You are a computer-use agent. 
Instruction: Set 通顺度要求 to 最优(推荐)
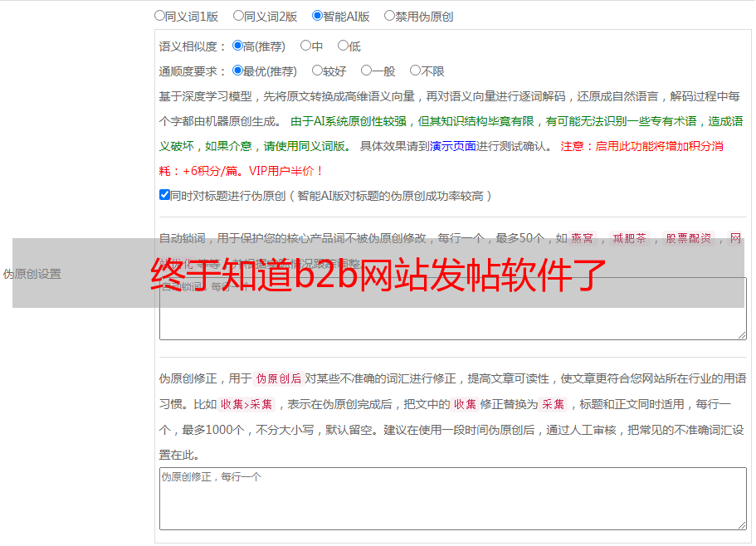237,71
